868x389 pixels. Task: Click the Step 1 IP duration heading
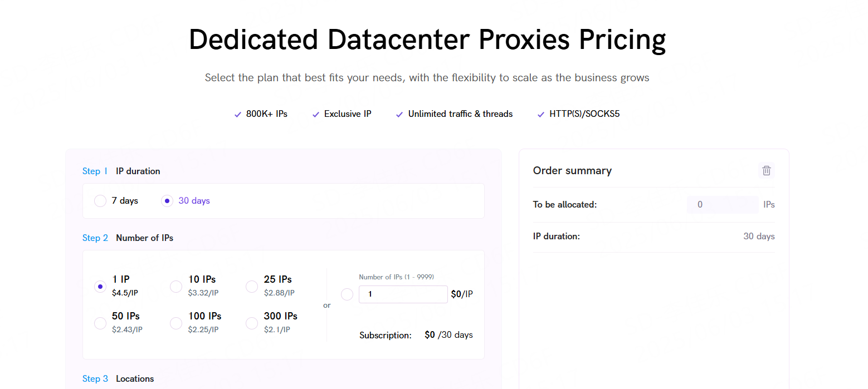121,171
